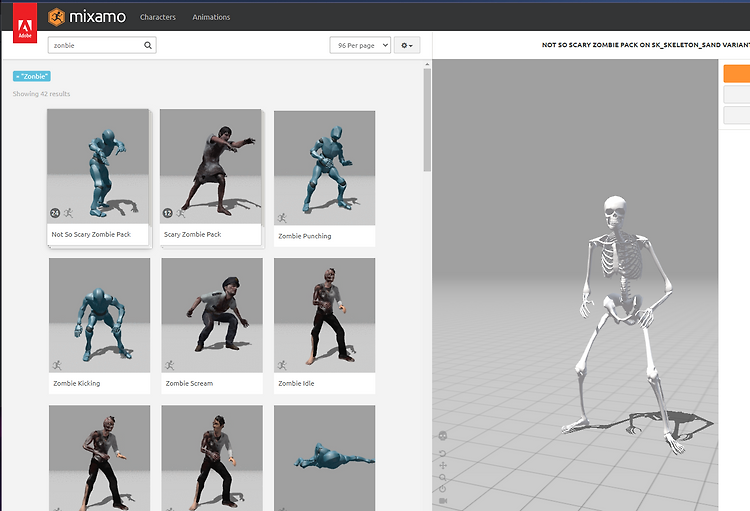
Task: Click the Adobe logo
Action: click(25, 22)
